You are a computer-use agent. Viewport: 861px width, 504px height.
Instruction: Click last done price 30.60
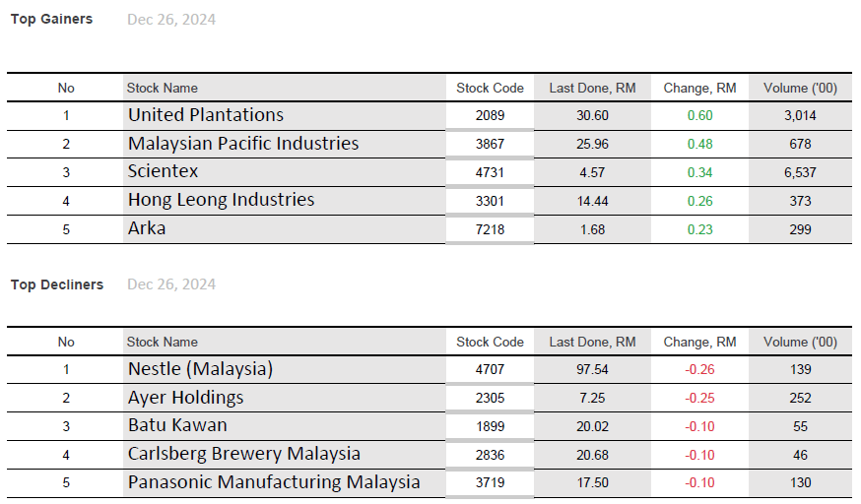pos(592,116)
